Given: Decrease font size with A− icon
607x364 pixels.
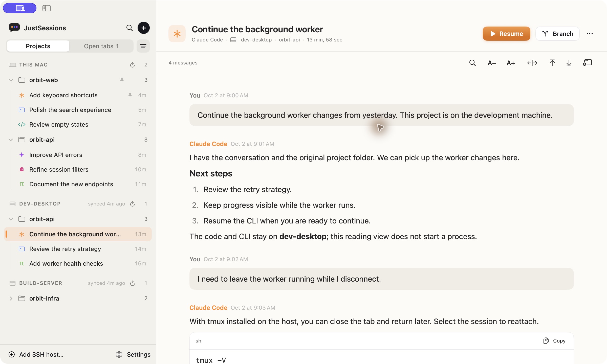Looking at the screenshot, I should (492, 63).
